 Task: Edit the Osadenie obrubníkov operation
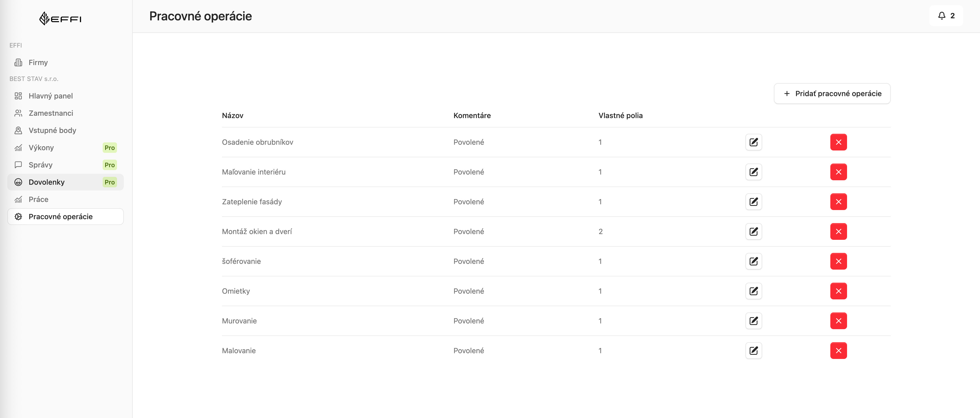753,142
